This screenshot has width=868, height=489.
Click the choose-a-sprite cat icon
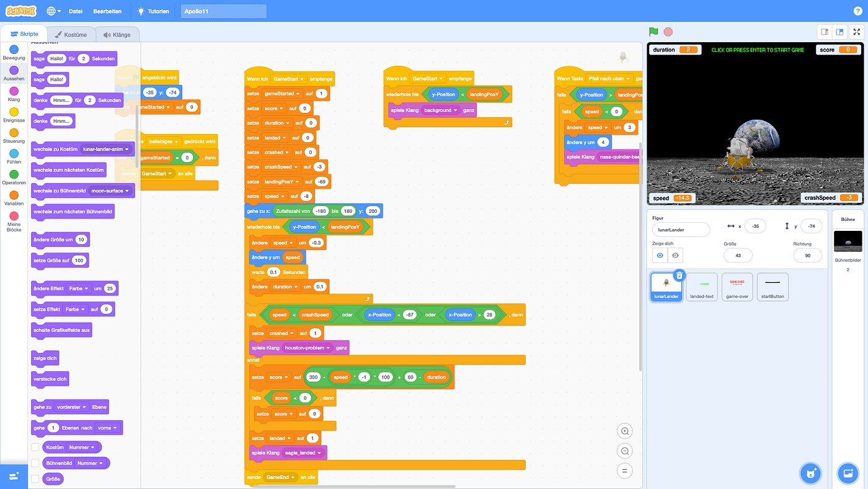tap(810, 473)
